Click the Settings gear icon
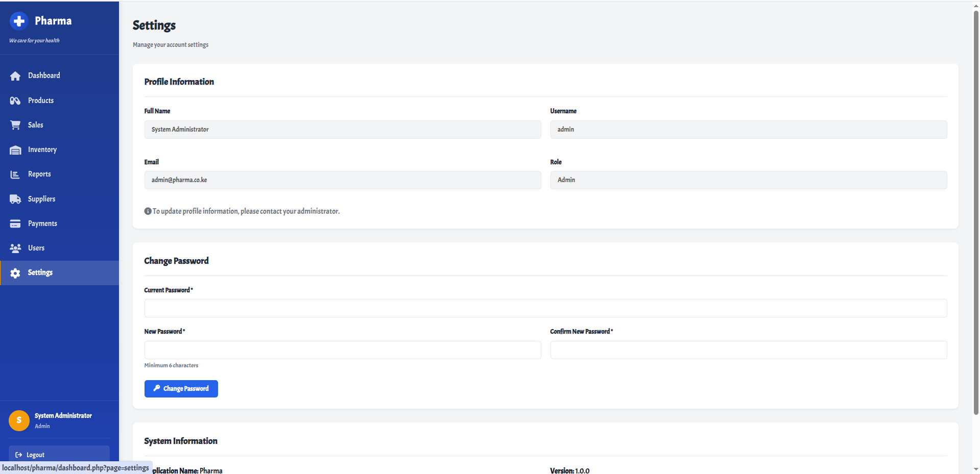Image resolution: width=980 pixels, height=474 pixels. 15,272
